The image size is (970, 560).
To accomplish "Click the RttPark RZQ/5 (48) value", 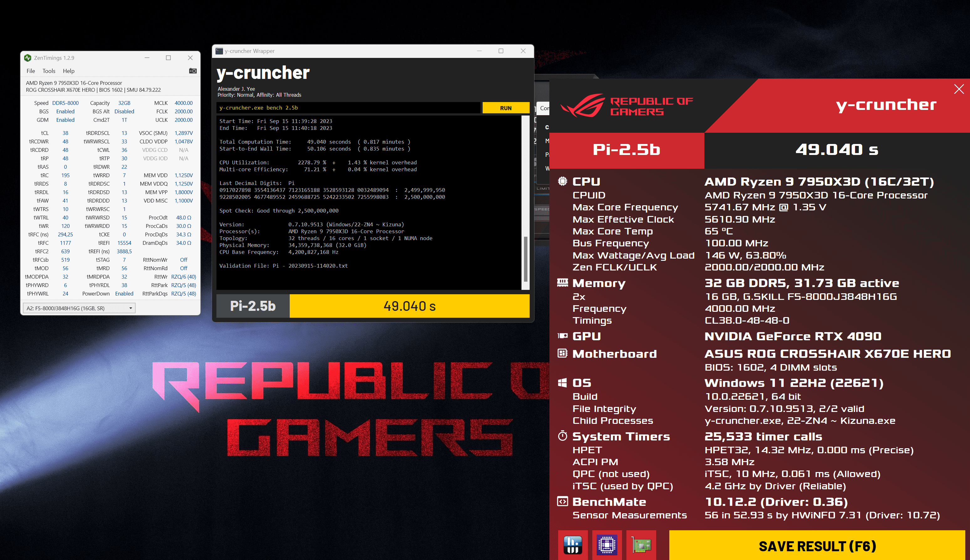I will tap(184, 285).
